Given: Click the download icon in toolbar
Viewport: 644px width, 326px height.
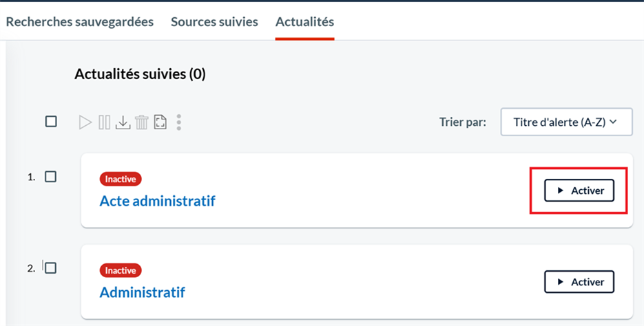Looking at the screenshot, I should pos(123,122).
